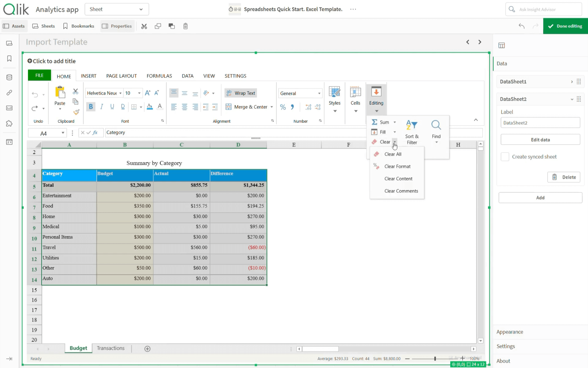Image resolution: width=588 pixels, height=368 pixels.
Task: Open the font size dropdown
Action: pos(139,93)
